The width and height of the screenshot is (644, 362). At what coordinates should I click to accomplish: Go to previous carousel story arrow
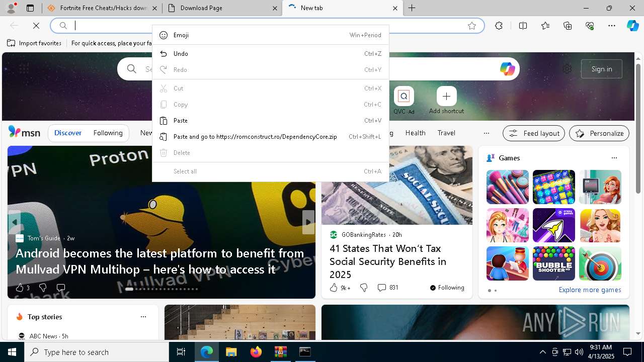click(x=14, y=222)
